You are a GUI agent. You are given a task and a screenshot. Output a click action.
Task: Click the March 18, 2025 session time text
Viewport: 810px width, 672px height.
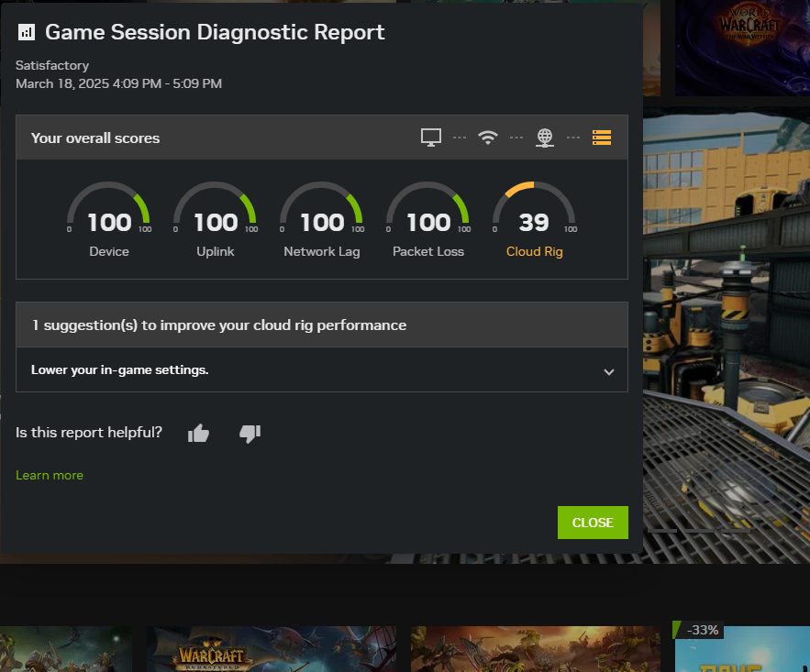[119, 83]
